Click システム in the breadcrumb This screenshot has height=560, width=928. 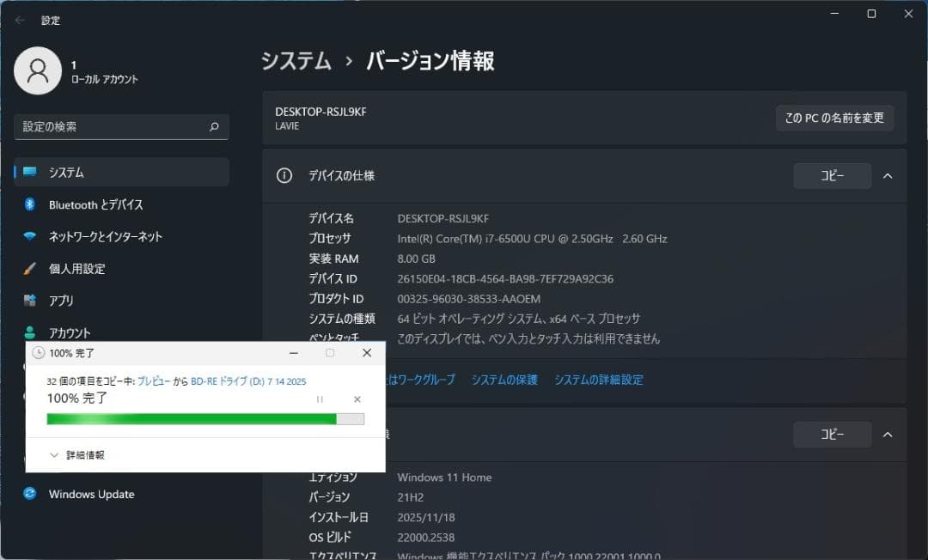tap(296, 61)
